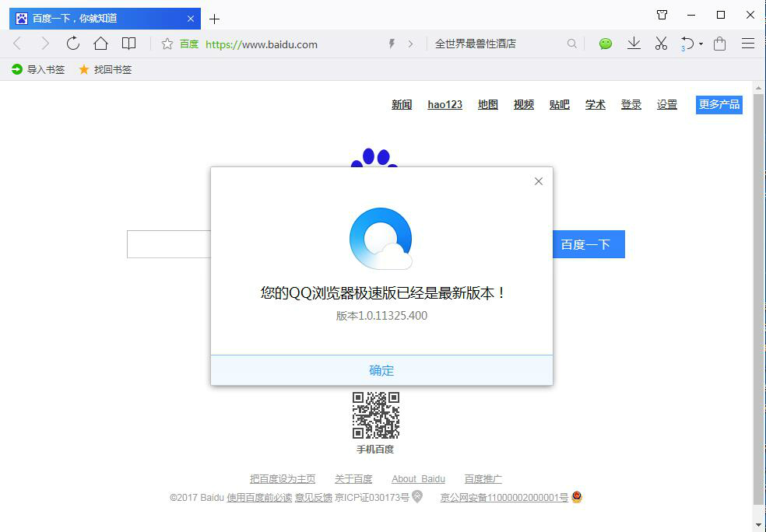Viewport: 766px width, 532px height.
Task: Open the 关于百度 link
Action: point(353,479)
